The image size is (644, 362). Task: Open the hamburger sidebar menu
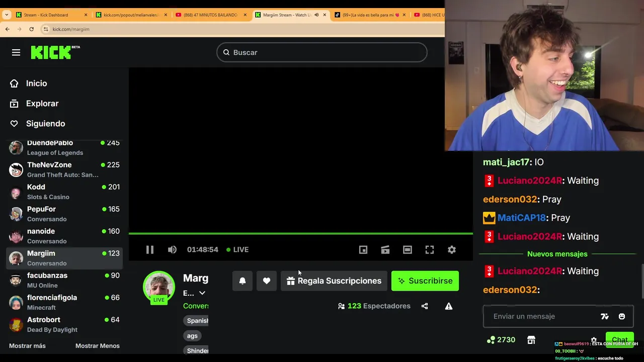click(x=16, y=52)
